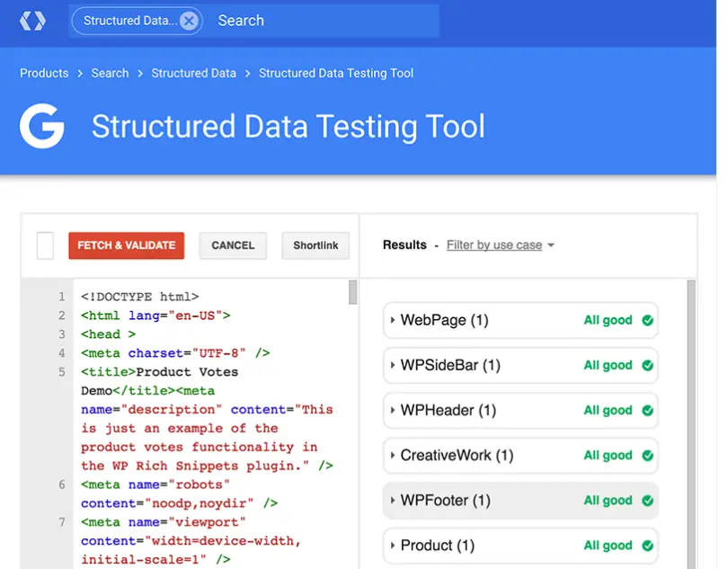Click the DOCTYPE html code line
This screenshot has width=728, height=569.
click(x=139, y=297)
